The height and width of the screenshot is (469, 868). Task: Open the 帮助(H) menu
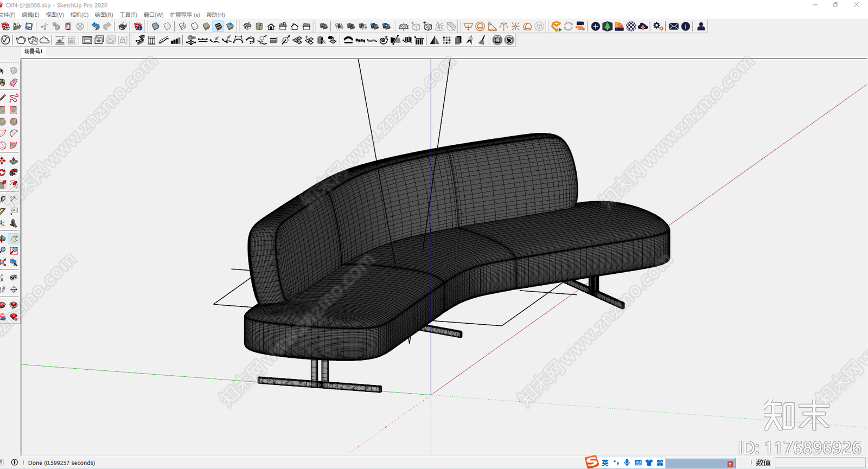(215, 15)
